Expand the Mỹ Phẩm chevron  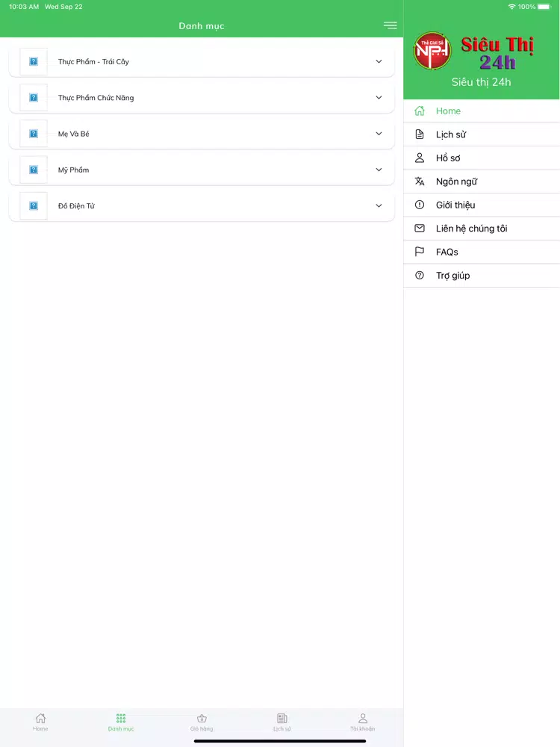[x=379, y=170]
